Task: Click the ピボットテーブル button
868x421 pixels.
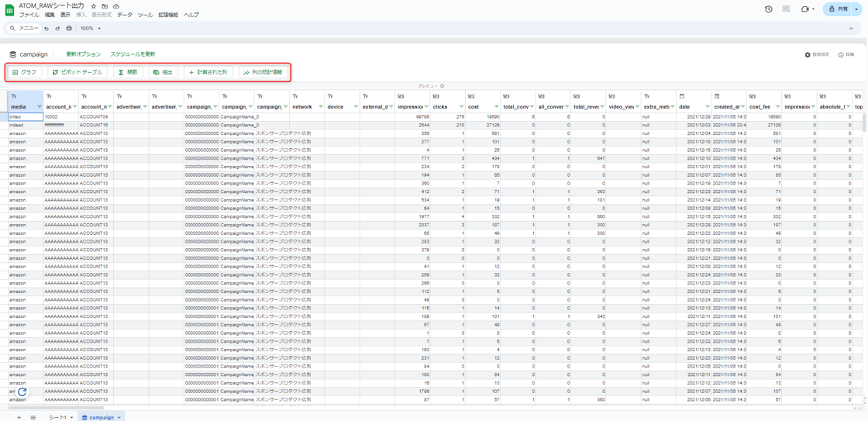Action: (77, 72)
